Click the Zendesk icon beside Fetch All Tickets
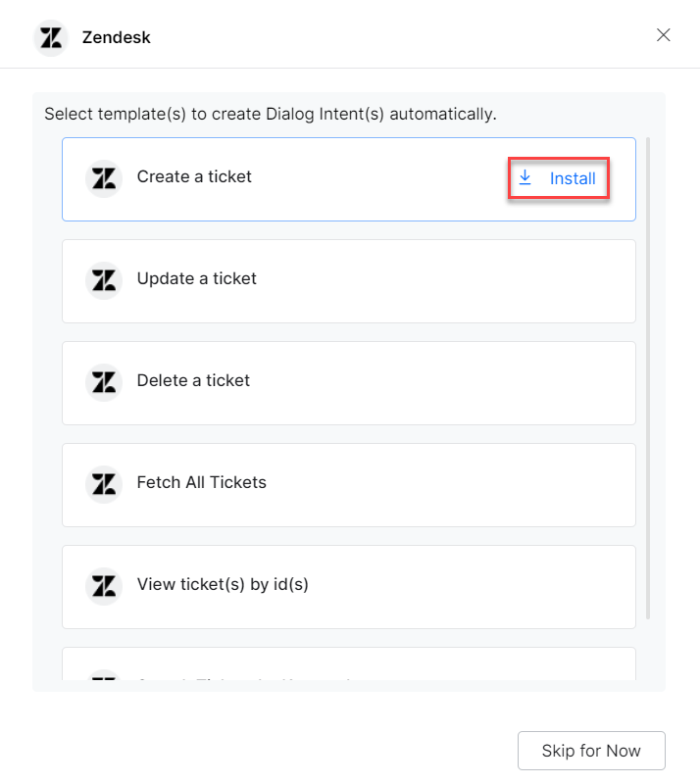 click(104, 484)
